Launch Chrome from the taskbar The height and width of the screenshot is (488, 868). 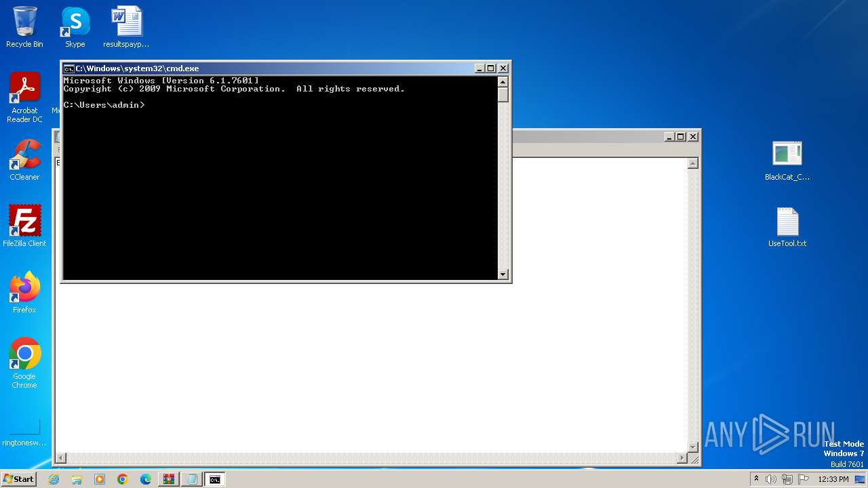tap(123, 479)
